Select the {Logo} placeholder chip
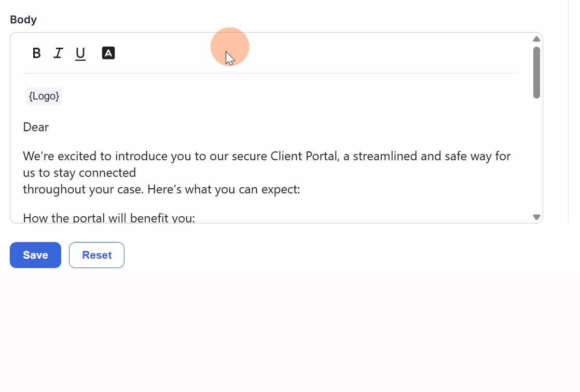 click(44, 96)
